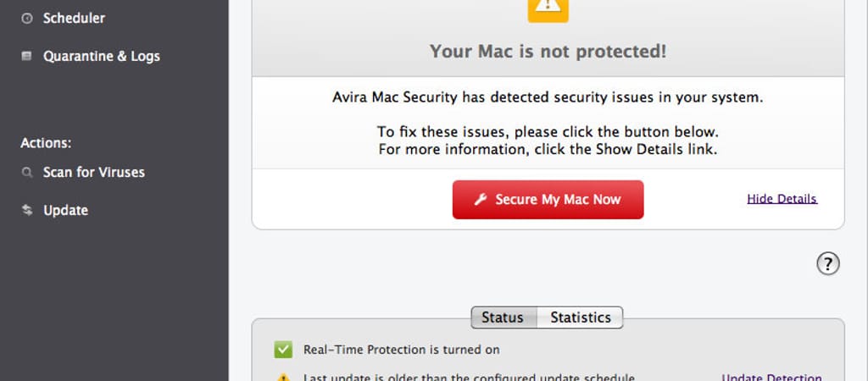
Task: Start the Scan for Viruses action label
Action: tap(94, 173)
